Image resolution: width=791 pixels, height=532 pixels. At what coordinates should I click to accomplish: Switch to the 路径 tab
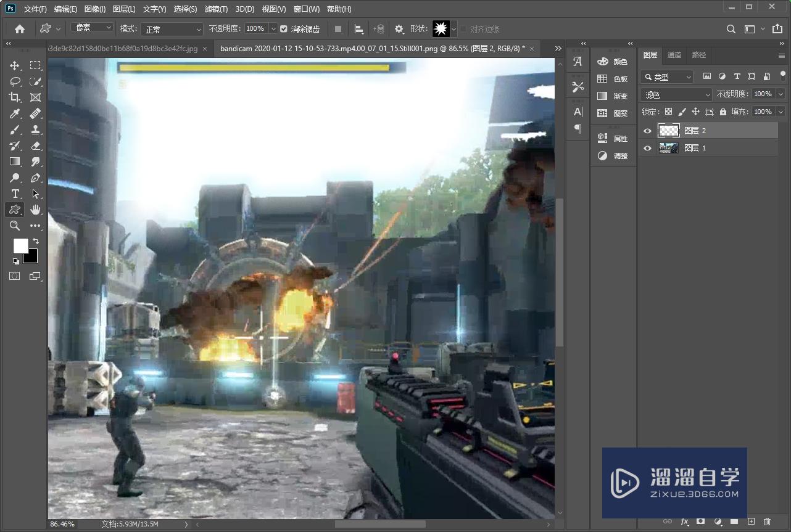(698, 55)
